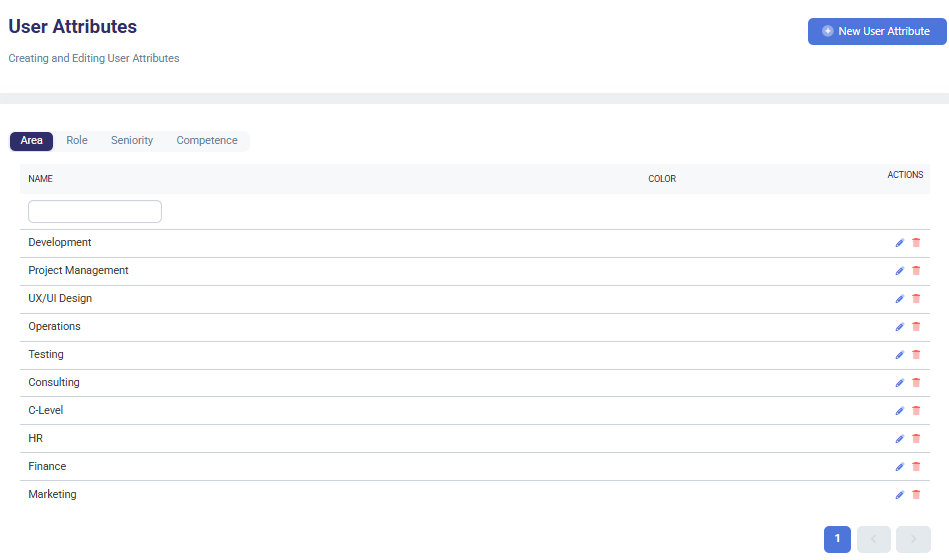Click trash icon for Operations
The height and width of the screenshot is (560, 949).
click(916, 327)
